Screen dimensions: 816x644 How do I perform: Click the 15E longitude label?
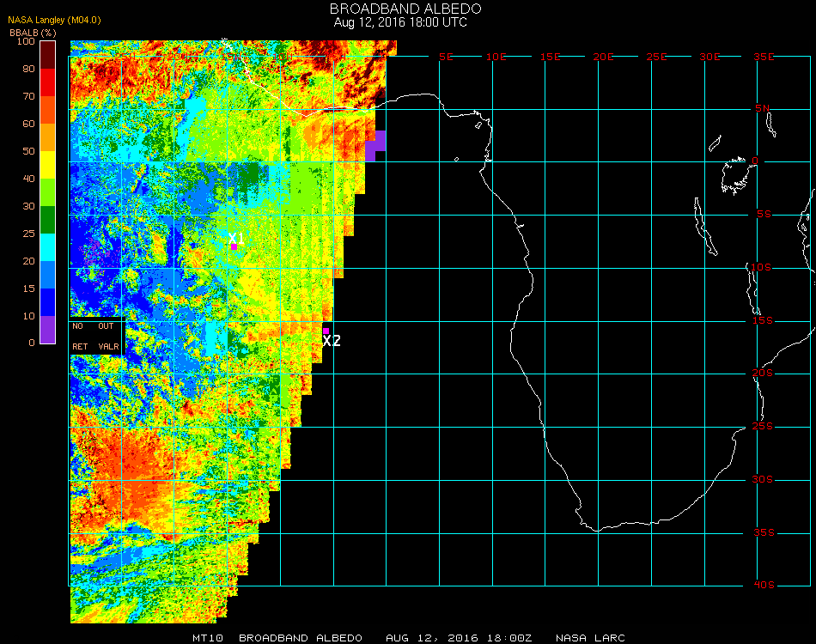pyautogui.click(x=550, y=57)
